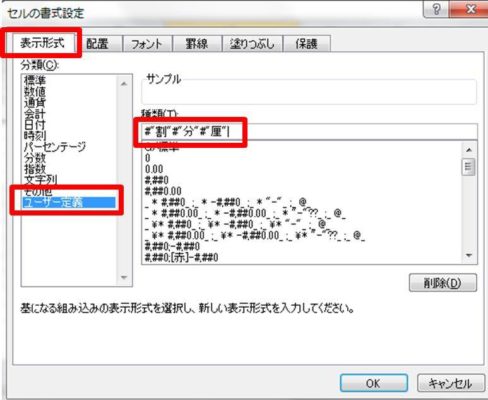Switch to the 罫線 tab
Image resolution: width=488 pixels, height=400 pixels.
(x=197, y=44)
